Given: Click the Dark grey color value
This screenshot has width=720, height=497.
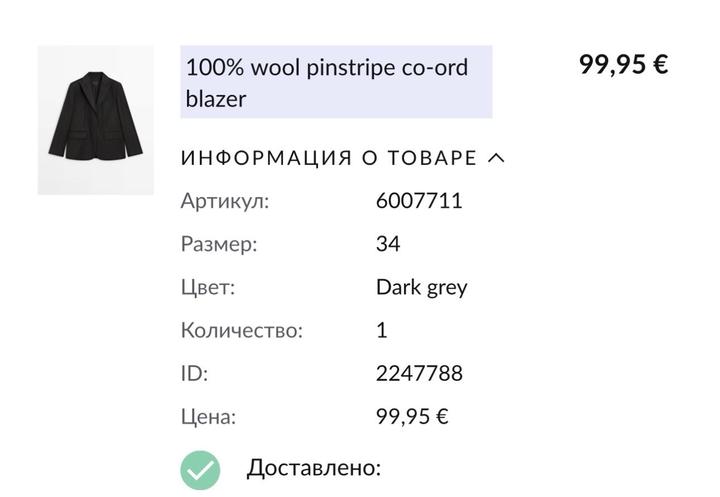Looking at the screenshot, I should [x=421, y=288].
